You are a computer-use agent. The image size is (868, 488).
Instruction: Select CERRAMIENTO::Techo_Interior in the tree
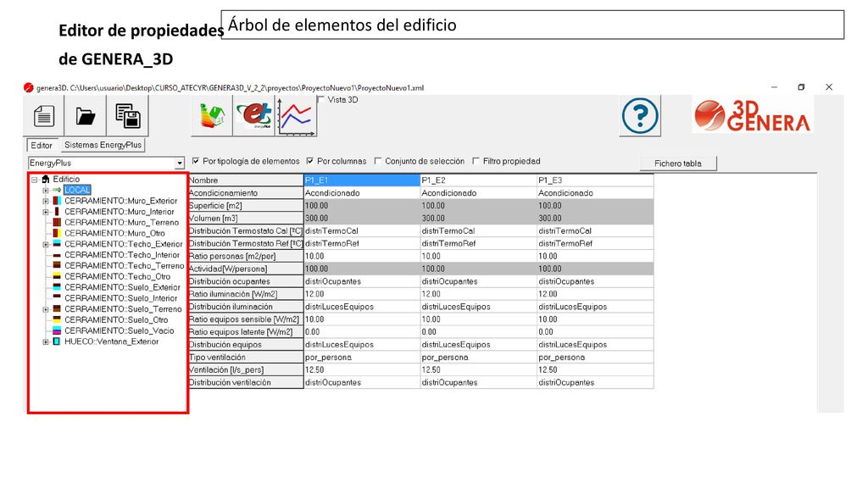coord(122,254)
